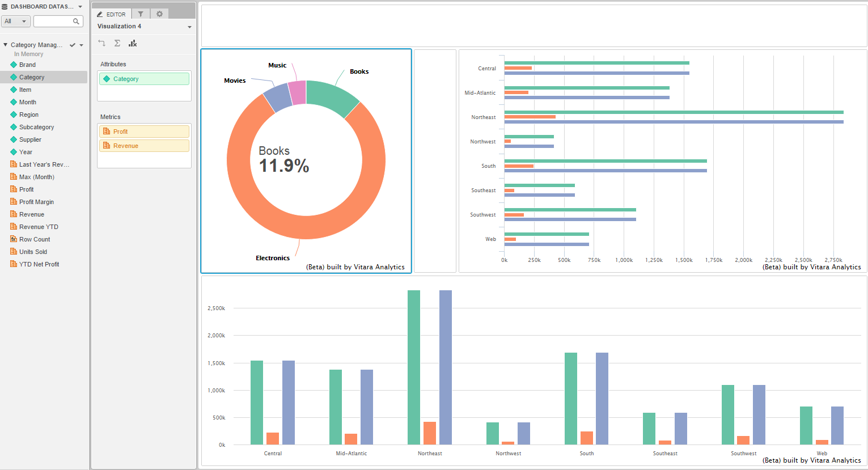Select the narrow empty panel beside donut
This screenshot has width=868, height=470.
(x=435, y=161)
